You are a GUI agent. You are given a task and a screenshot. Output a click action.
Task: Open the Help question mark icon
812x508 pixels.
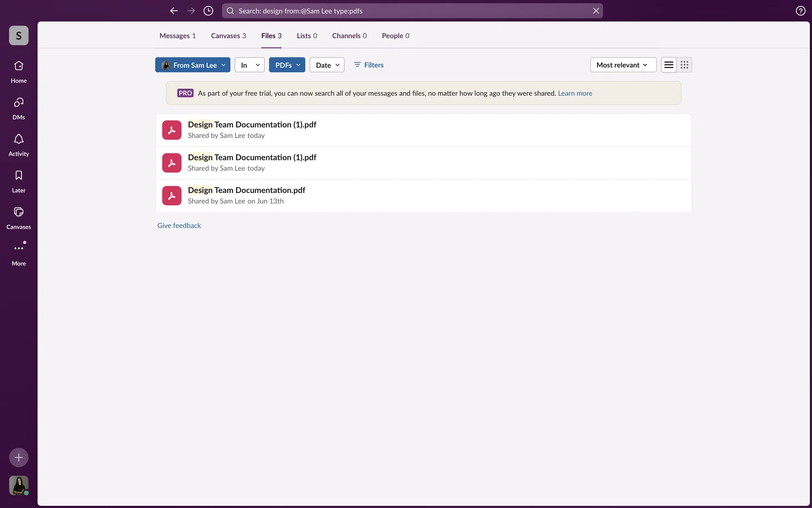tap(800, 11)
